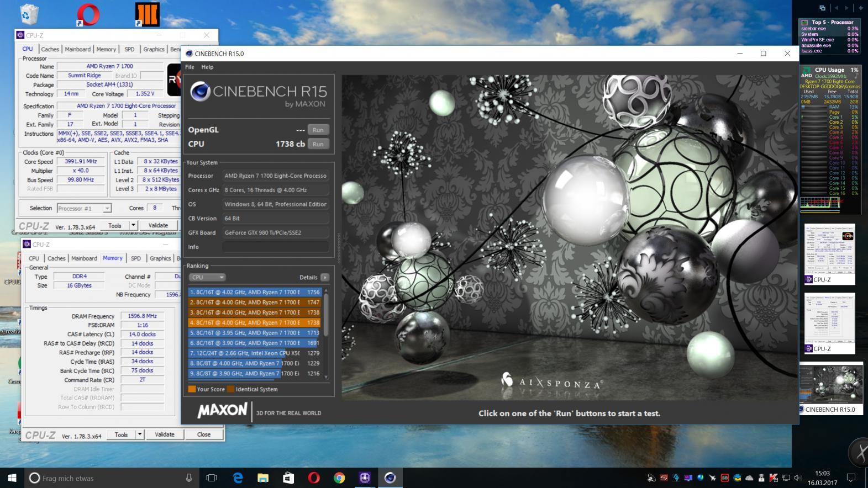868x488 pixels.
Task: Open the Black Ops III desktop shortcut
Action: [x=147, y=15]
